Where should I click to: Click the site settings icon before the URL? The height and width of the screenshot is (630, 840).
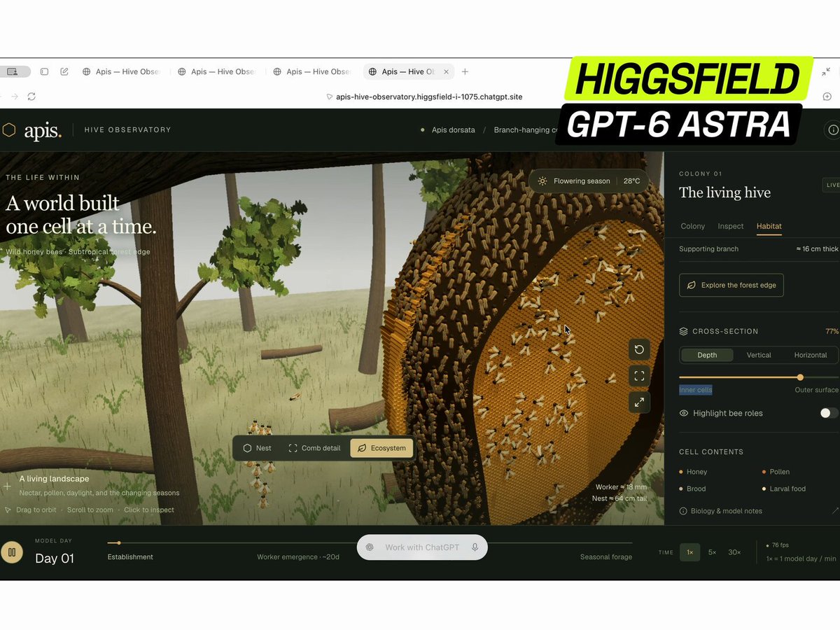click(330, 97)
